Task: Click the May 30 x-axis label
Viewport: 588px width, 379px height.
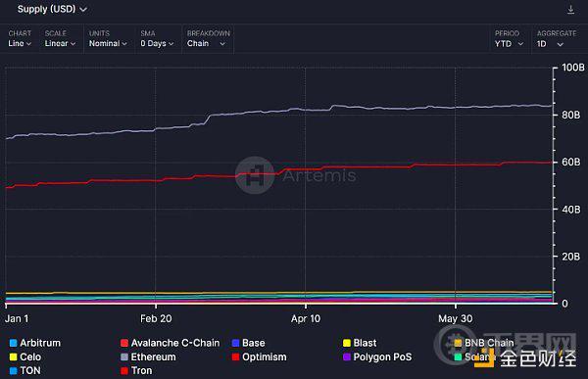Action: 456,318
